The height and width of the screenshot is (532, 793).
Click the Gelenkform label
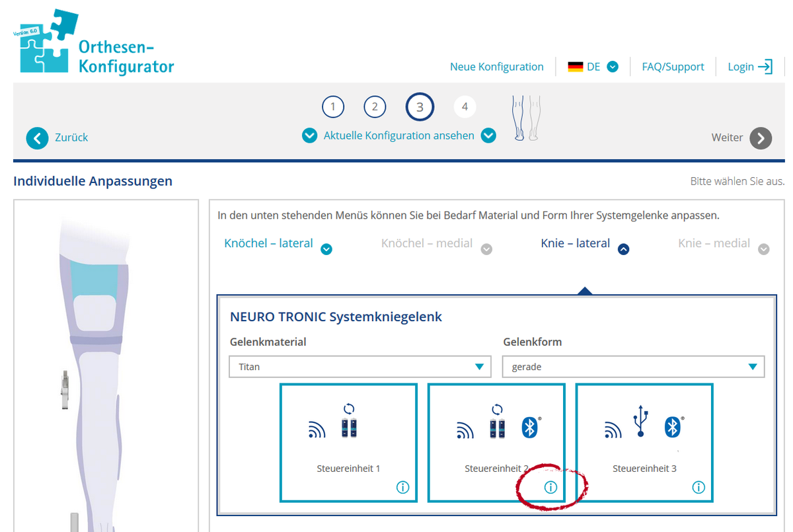pos(533,342)
